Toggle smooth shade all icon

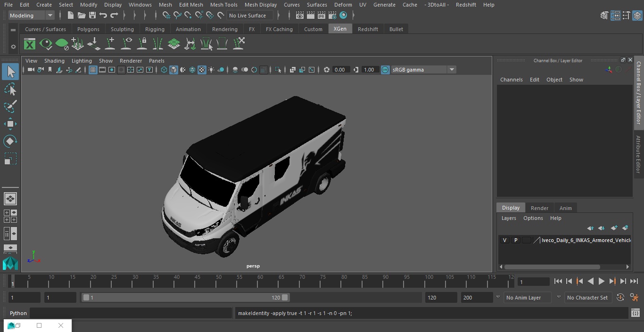[173, 70]
